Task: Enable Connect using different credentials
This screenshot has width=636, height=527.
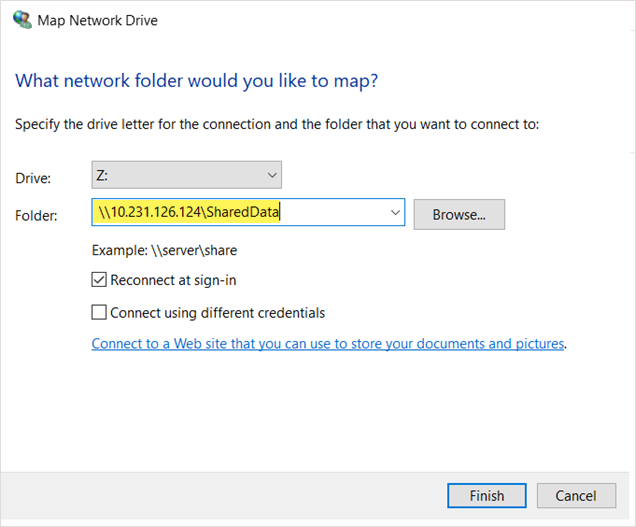Action: [x=99, y=313]
